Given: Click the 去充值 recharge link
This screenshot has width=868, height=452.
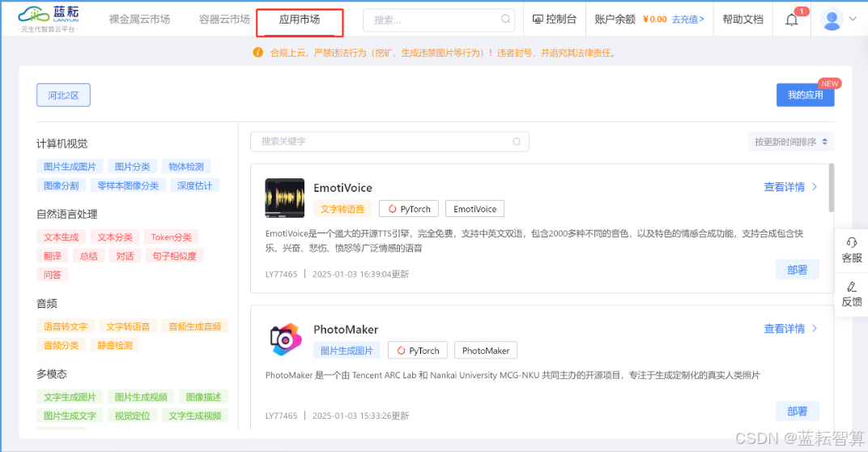Looking at the screenshot, I should pos(688,19).
